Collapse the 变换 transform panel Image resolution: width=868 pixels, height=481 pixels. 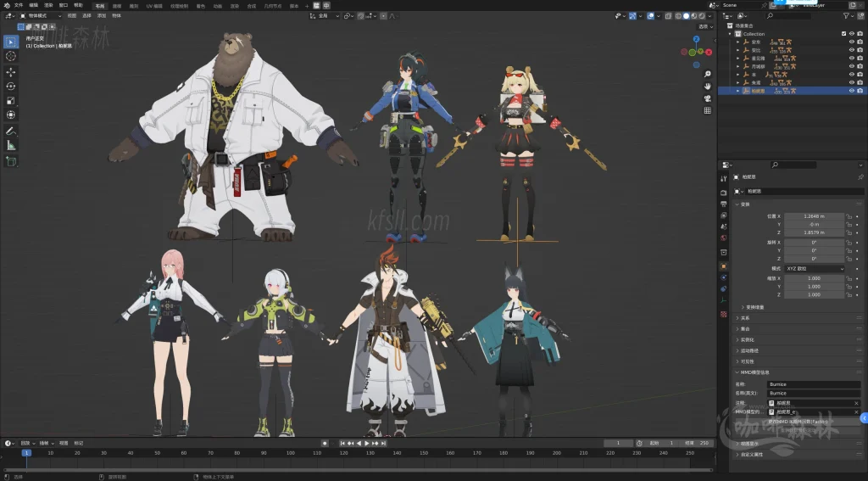click(745, 204)
